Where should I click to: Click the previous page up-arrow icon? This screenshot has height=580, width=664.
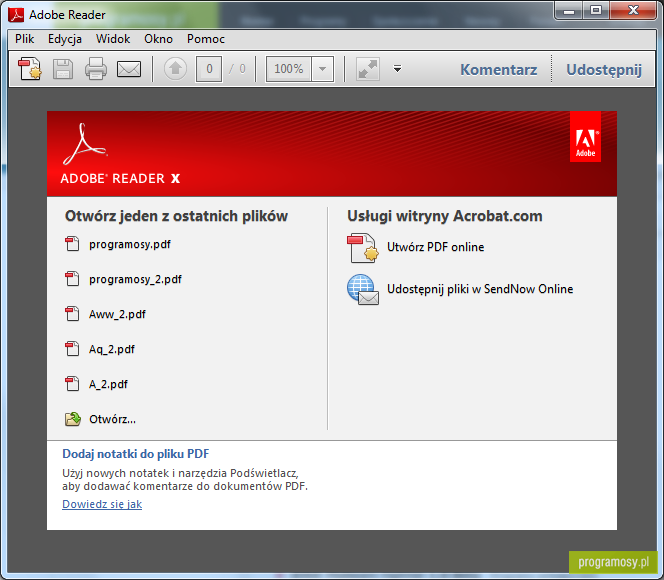pyautogui.click(x=175, y=69)
